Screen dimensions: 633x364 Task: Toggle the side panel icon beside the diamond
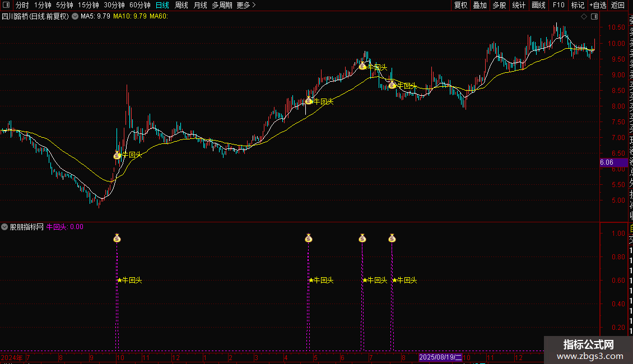pos(594,17)
